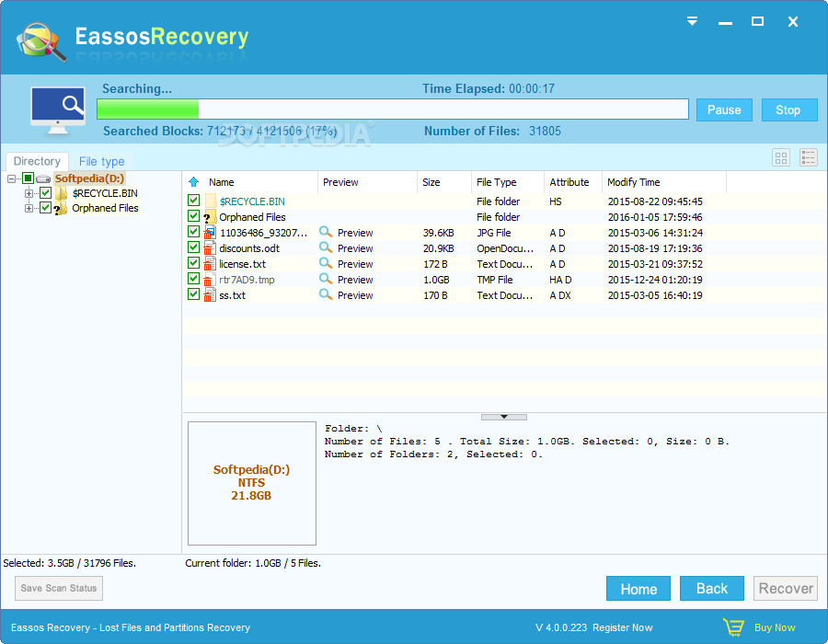Click the green search progress bar
Screen dimensions: 828x644
(392, 109)
